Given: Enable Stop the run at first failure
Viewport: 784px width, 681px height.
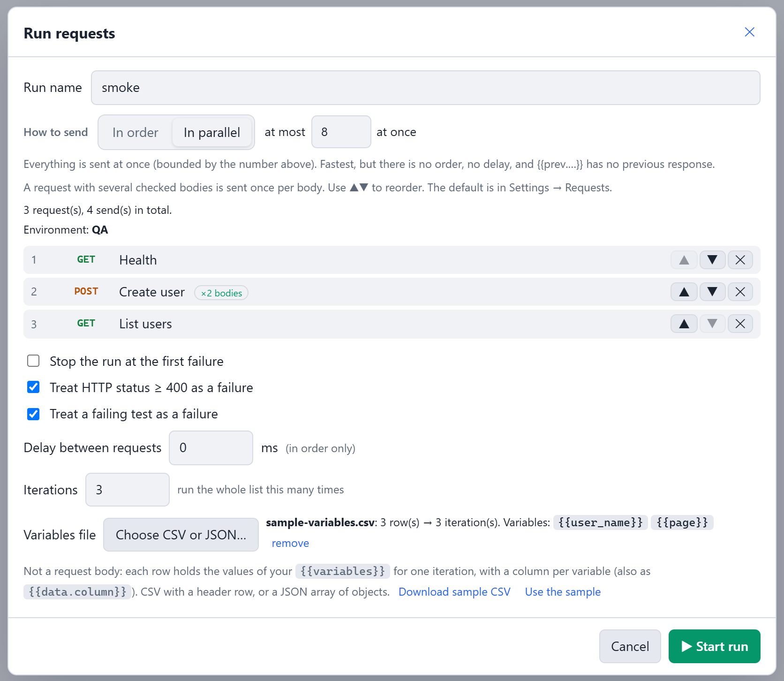Looking at the screenshot, I should (33, 361).
